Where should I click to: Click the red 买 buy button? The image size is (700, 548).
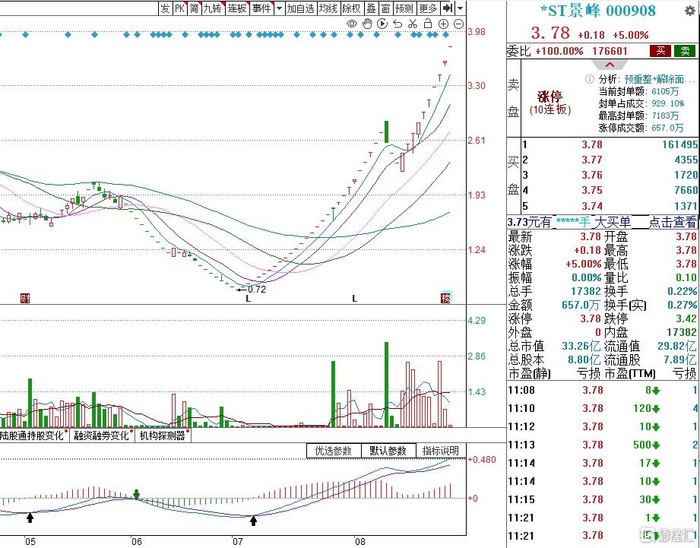pyautogui.click(x=661, y=51)
